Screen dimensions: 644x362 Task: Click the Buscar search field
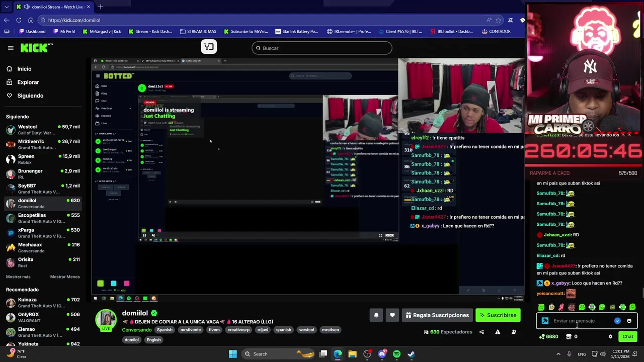coord(322,48)
